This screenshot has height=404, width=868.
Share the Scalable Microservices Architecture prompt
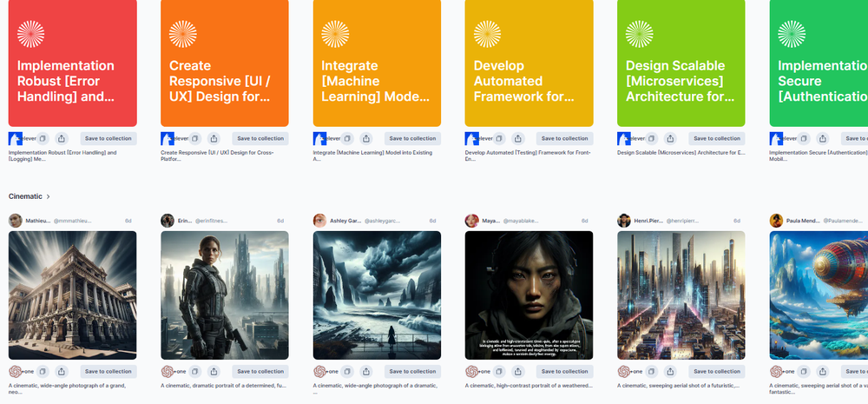(670, 138)
